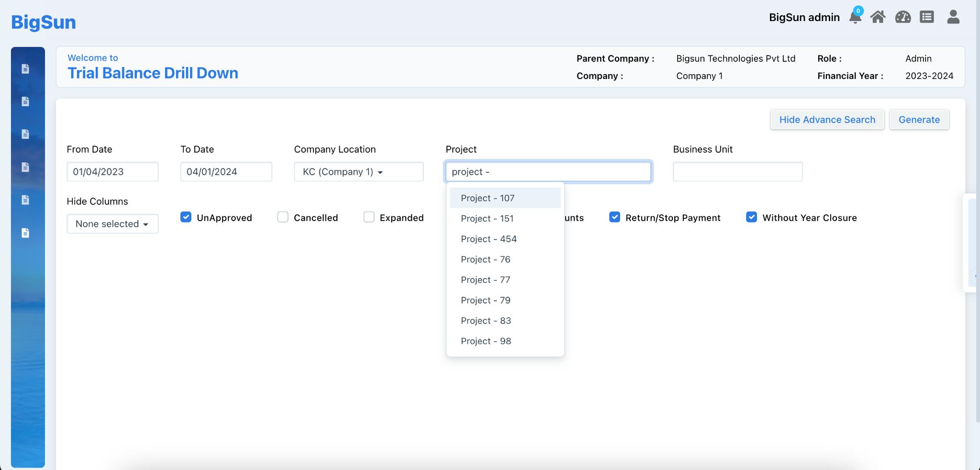Click the Financial Year 2023-2024 value

[929, 76]
